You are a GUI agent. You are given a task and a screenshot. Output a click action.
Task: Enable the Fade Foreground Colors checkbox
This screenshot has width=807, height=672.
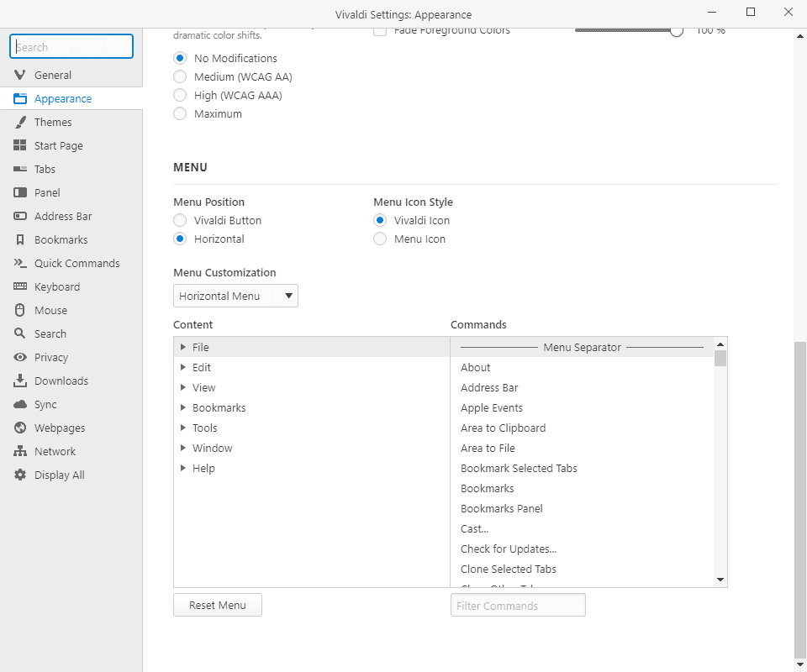tap(380, 29)
